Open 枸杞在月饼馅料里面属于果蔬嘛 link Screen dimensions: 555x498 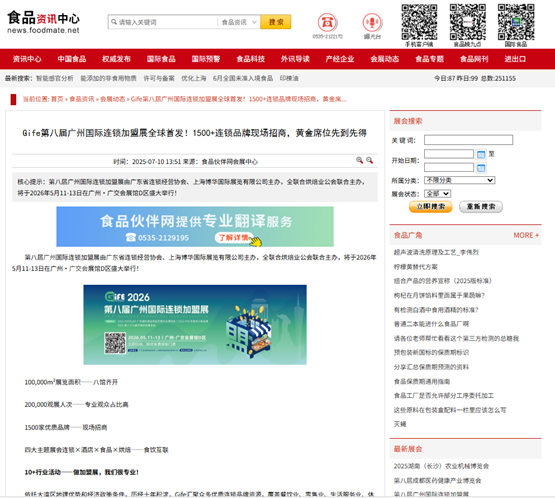point(439,295)
